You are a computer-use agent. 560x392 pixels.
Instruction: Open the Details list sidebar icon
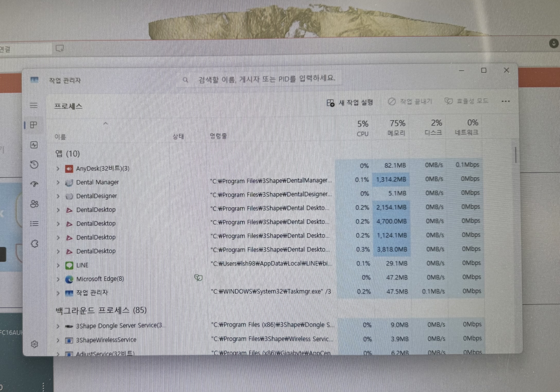coord(34,223)
